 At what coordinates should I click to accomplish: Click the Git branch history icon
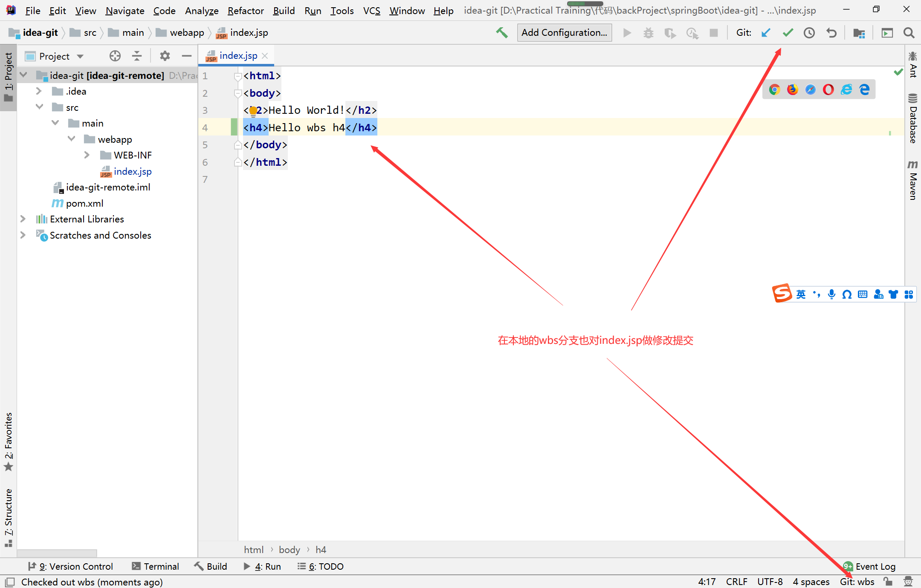[x=810, y=32]
